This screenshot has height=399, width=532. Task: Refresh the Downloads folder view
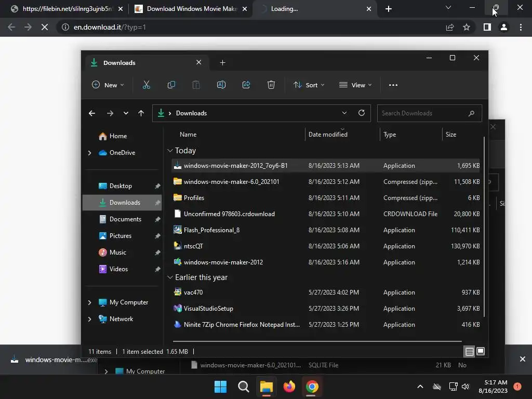[x=362, y=113]
